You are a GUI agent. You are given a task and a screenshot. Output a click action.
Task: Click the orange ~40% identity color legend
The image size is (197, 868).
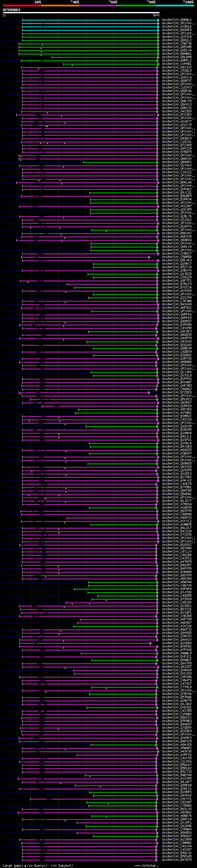(x=60, y=6)
